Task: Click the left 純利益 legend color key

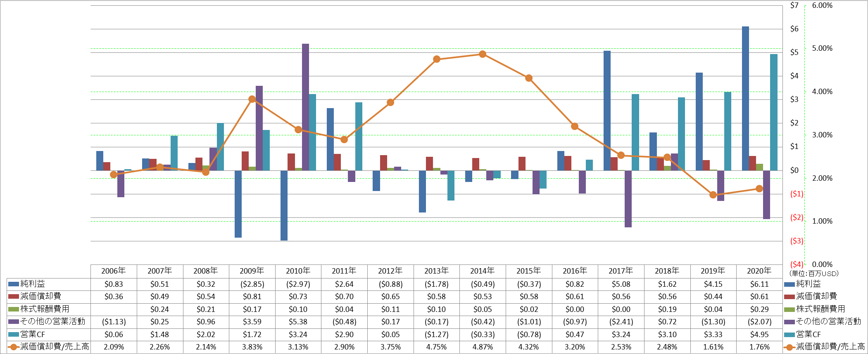Action: click(14, 284)
